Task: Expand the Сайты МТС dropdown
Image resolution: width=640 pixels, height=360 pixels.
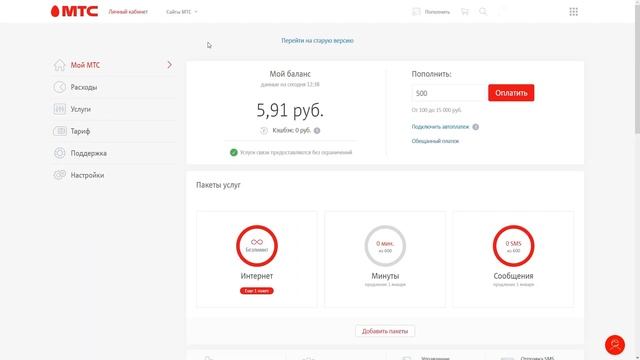Action: click(x=182, y=12)
